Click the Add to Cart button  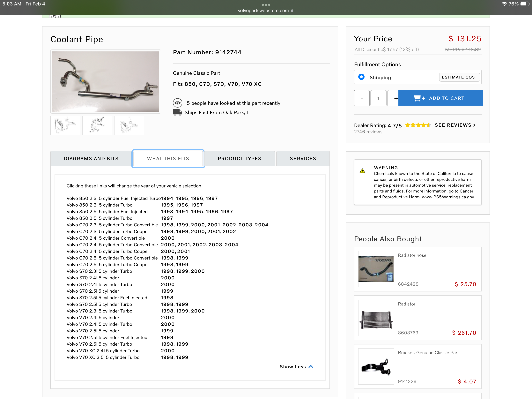point(441,98)
